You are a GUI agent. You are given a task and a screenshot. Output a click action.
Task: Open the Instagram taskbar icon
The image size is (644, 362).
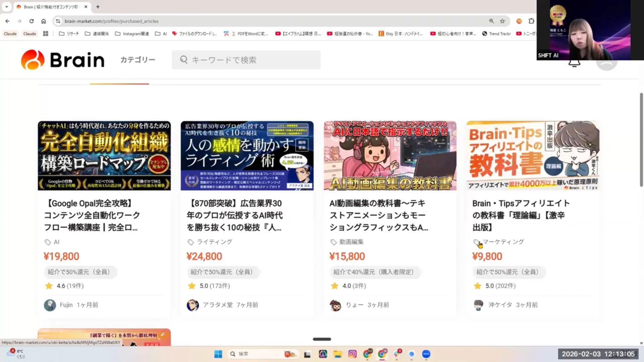352,354
